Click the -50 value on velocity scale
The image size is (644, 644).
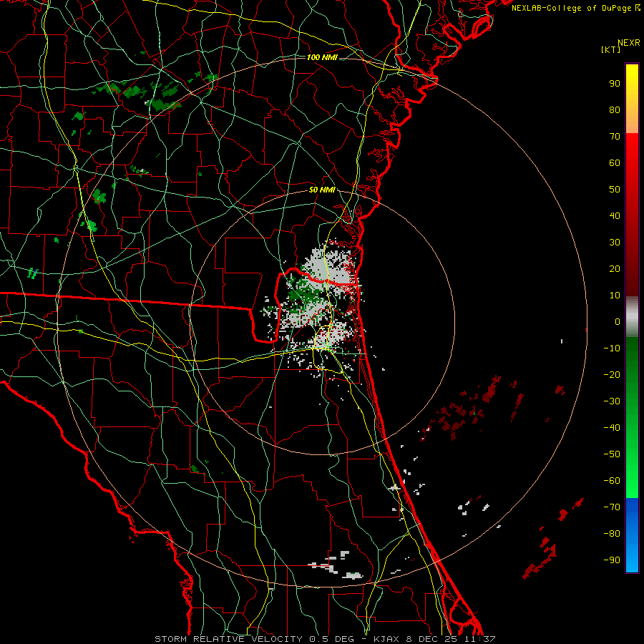pyautogui.click(x=612, y=454)
